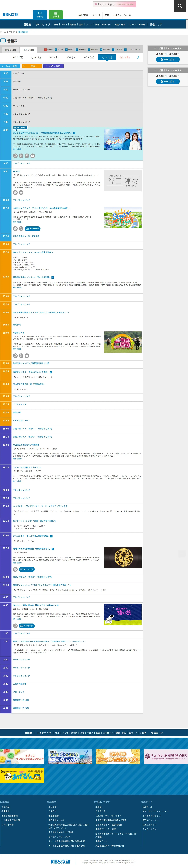Open 会社概要 link in footer
The image size is (188, 868).
[x=5, y=807]
